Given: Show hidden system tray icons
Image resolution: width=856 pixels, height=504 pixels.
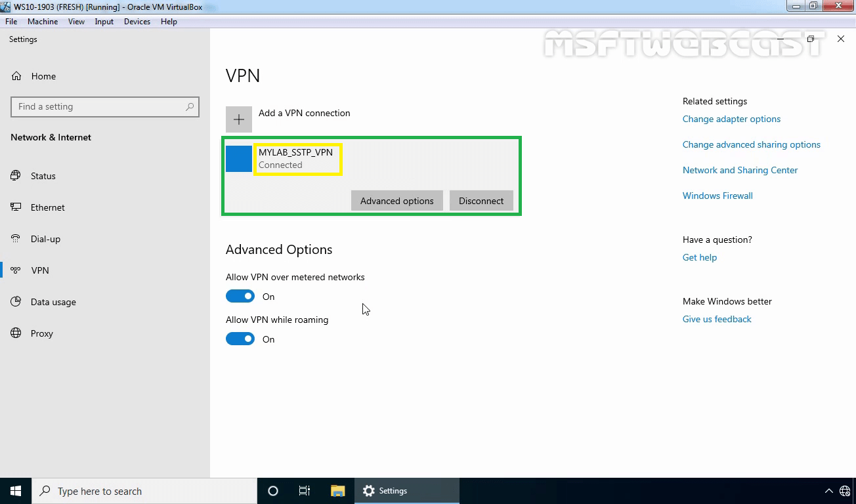Looking at the screenshot, I should (828, 491).
